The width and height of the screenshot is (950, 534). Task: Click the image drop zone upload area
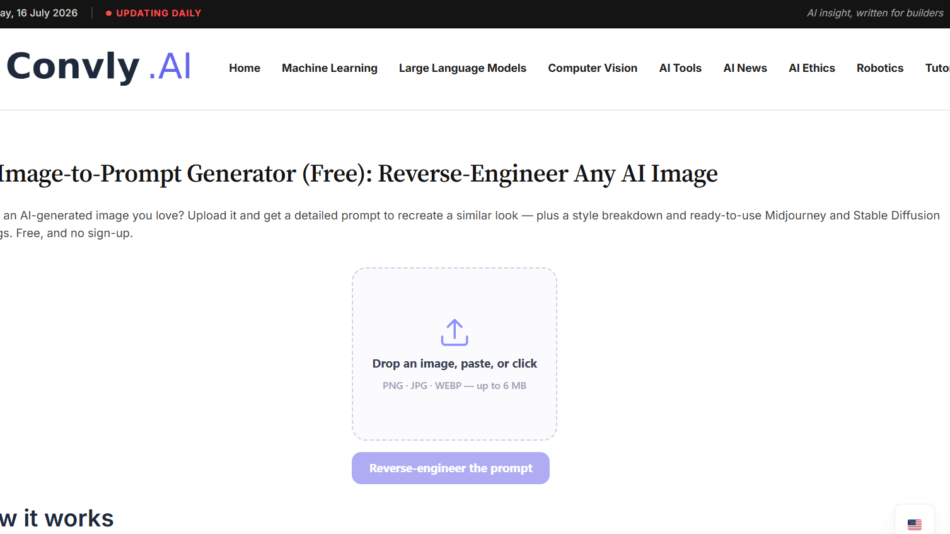(454, 354)
